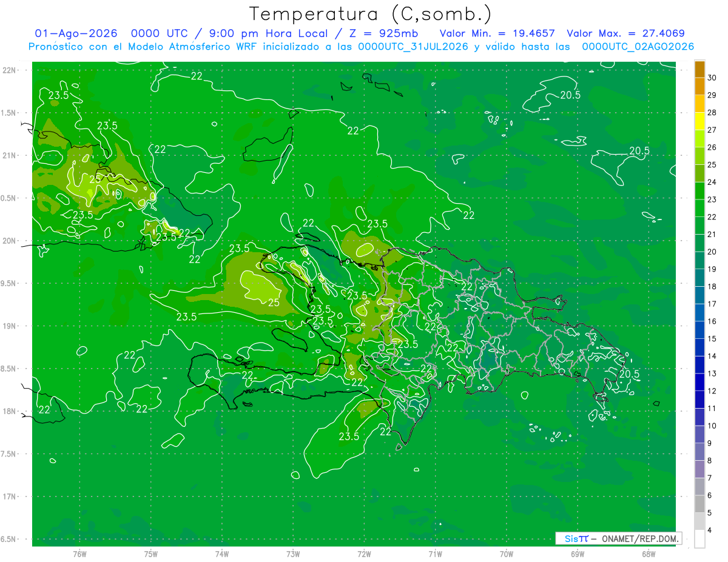This screenshot has width=728, height=562.
Task: Click the "73W" longitude label
Action: point(293,554)
